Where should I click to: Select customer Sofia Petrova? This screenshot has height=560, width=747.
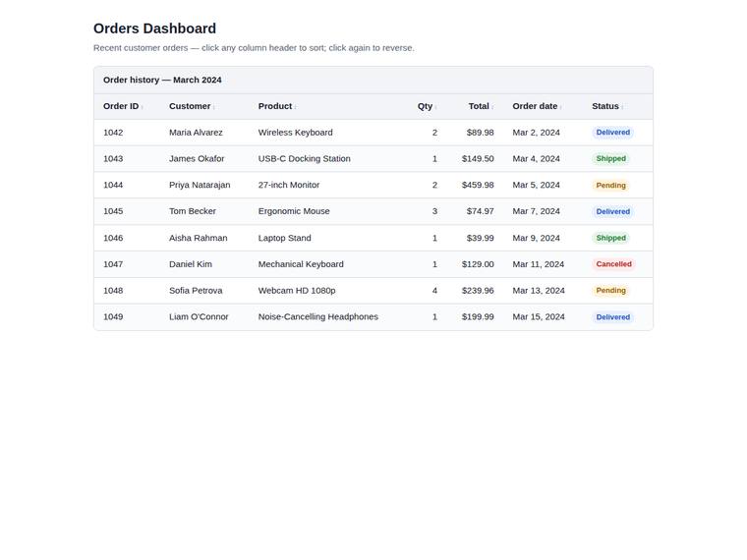click(x=196, y=290)
